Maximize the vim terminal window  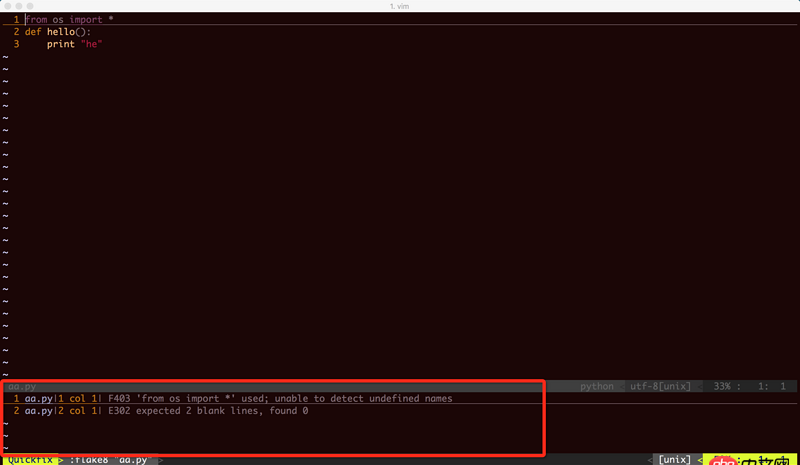(30, 6)
